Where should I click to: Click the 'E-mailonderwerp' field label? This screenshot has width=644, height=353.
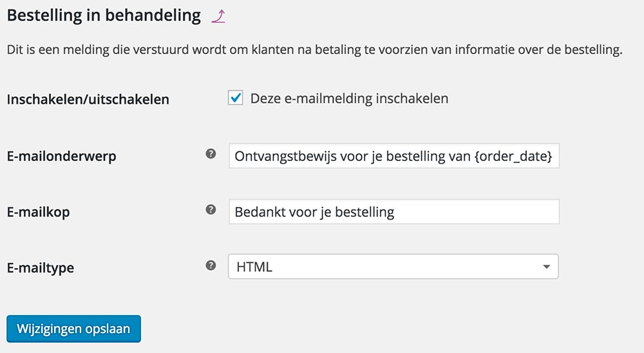pyautogui.click(x=61, y=156)
